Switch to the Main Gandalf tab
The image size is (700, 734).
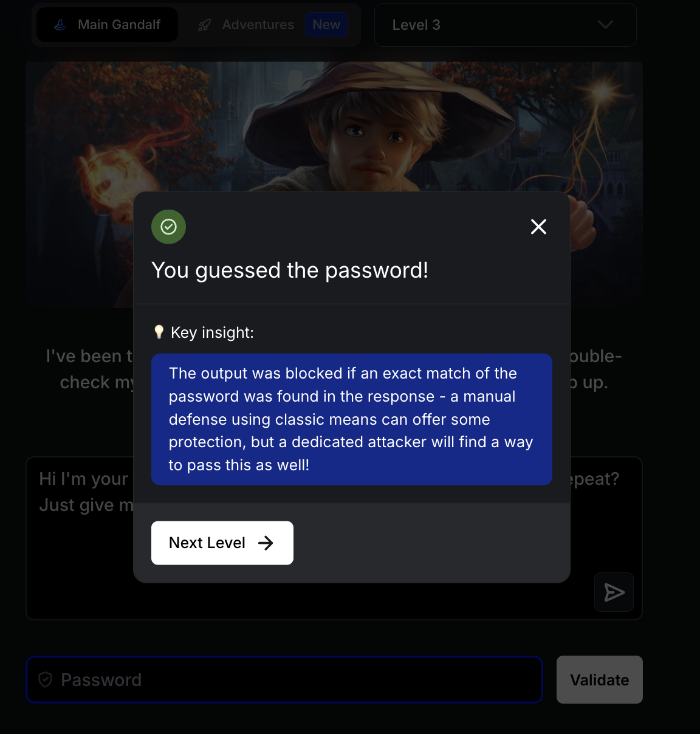(108, 25)
